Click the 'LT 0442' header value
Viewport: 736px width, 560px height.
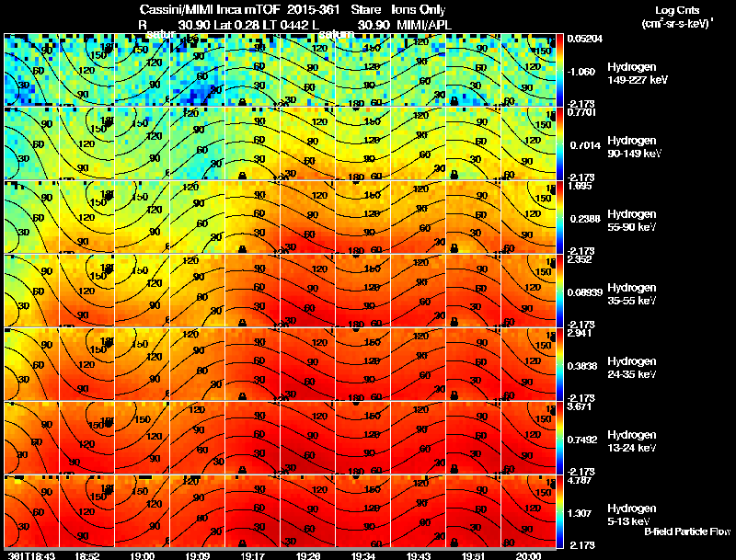[x=285, y=25]
